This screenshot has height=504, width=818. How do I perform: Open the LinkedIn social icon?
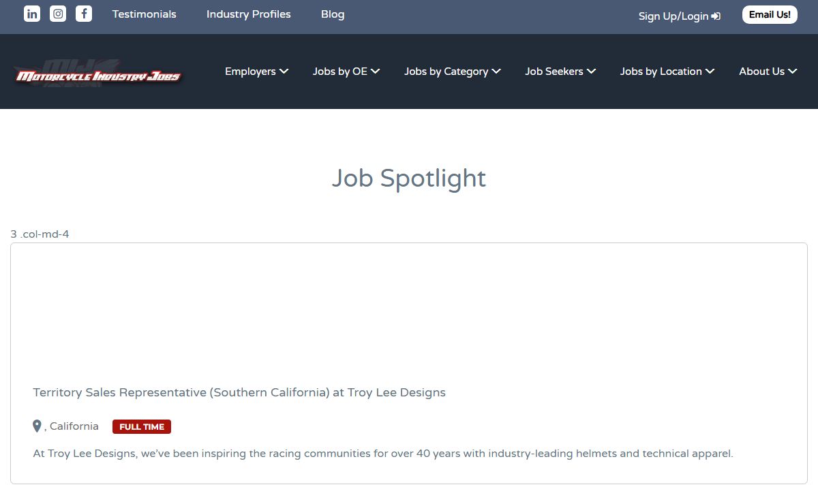[x=32, y=14]
